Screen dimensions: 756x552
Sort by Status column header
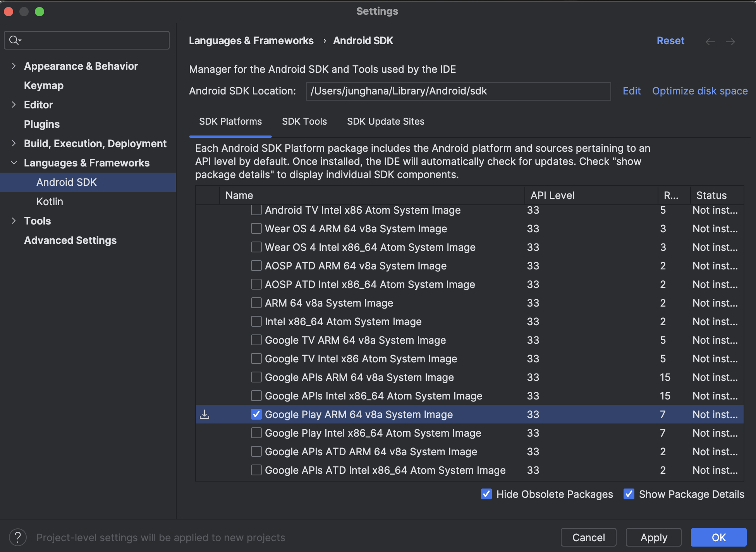(717, 195)
